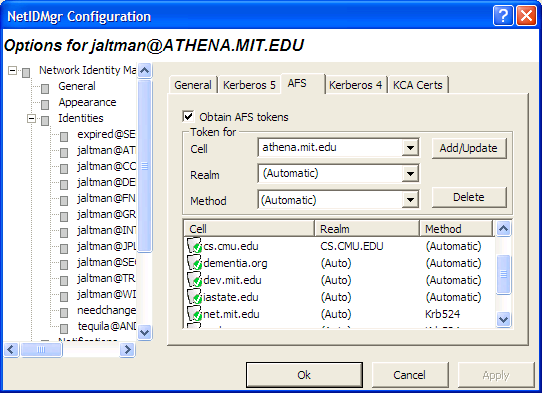The height and width of the screenshot is (393, 542).
Task: Click the cs.cmu.edu token icon
Action: point(194,245)
